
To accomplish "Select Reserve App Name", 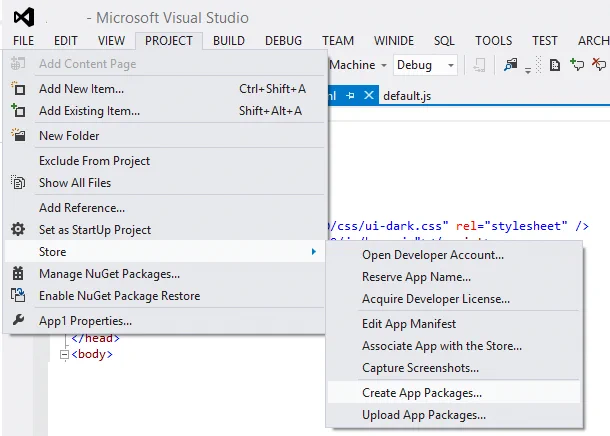I will (x=454, y=277).
